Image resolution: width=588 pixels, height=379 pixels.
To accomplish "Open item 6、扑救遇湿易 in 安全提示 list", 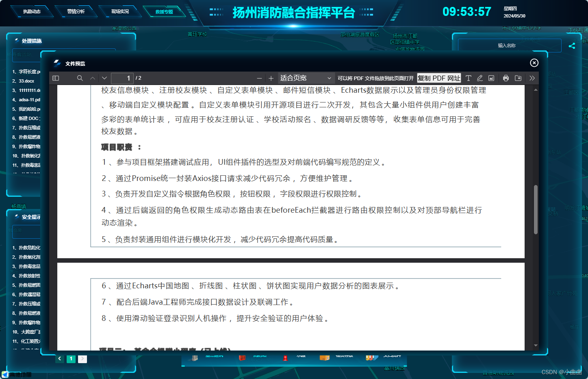I will [26, 294].
